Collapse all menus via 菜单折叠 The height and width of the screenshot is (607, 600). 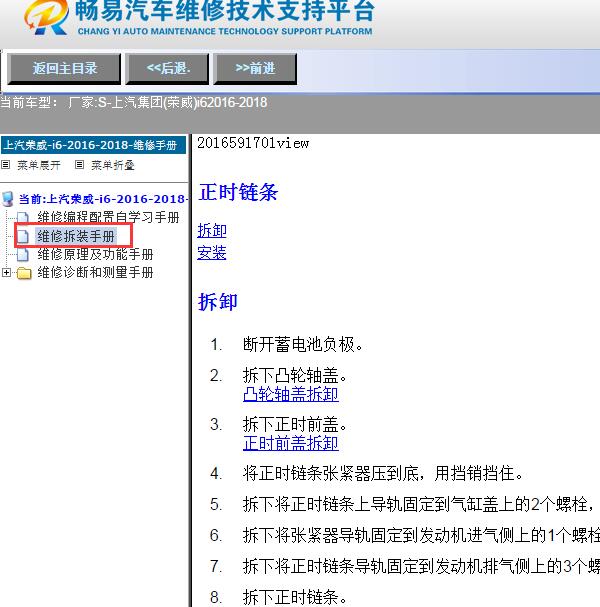(x=113, y=166)
